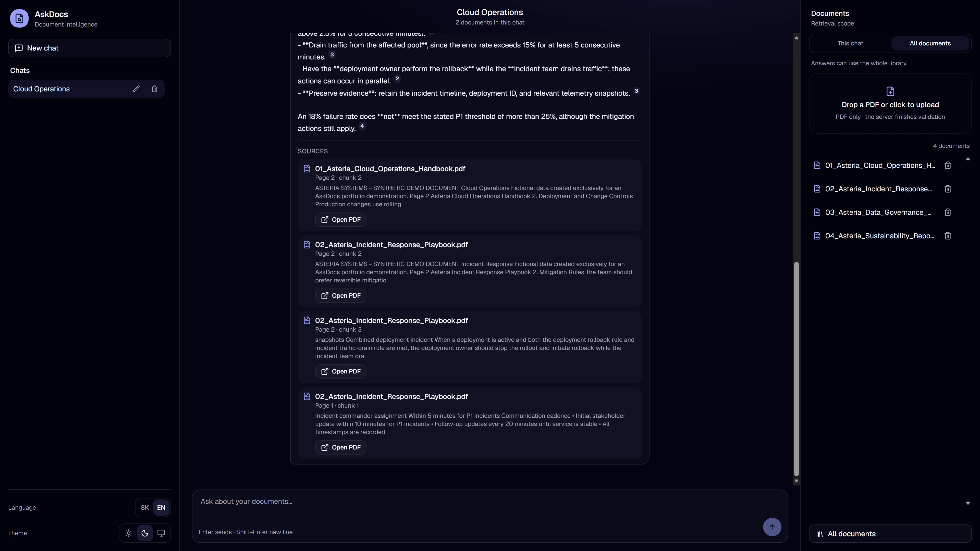This screenshot has width=980, height=551.
Task: Click the Cloud Operations chat title header
Action: pyautogui.click(x=490, y=12)
